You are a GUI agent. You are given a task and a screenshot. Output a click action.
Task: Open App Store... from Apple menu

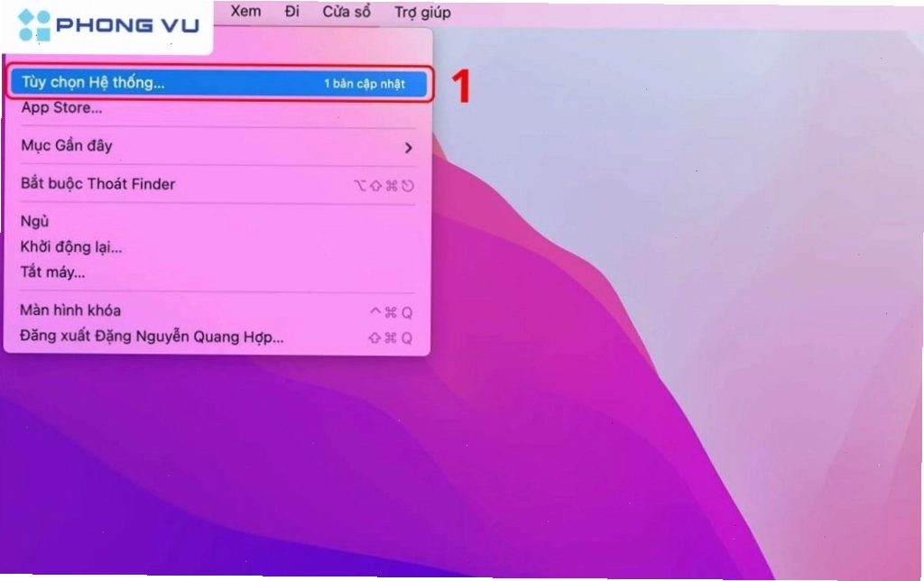pos(218,108)
